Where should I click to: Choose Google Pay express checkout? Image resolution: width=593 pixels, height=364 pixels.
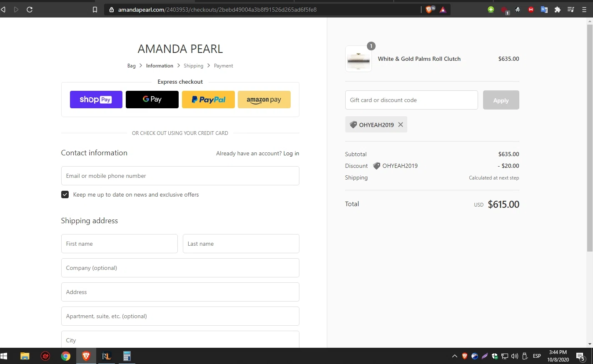152,100
